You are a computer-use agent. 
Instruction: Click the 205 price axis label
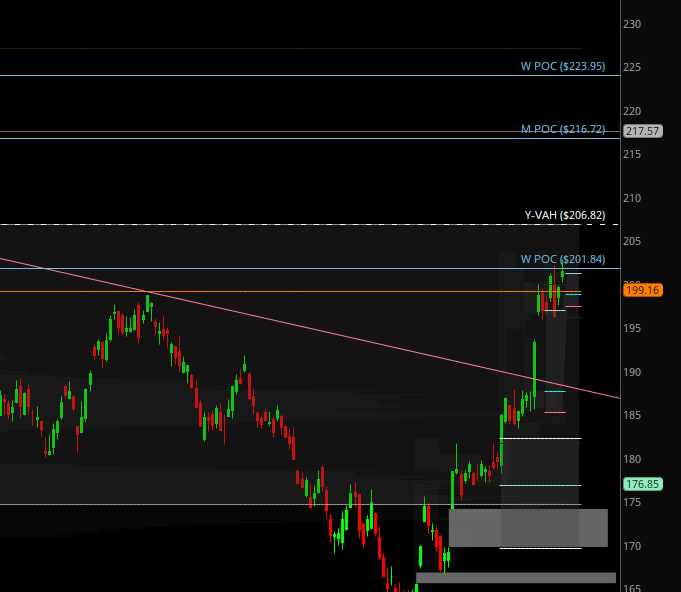[632, 241]
